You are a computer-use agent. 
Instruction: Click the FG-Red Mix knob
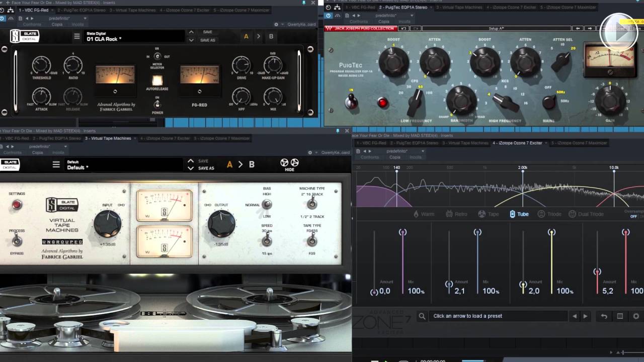(273, 97)
